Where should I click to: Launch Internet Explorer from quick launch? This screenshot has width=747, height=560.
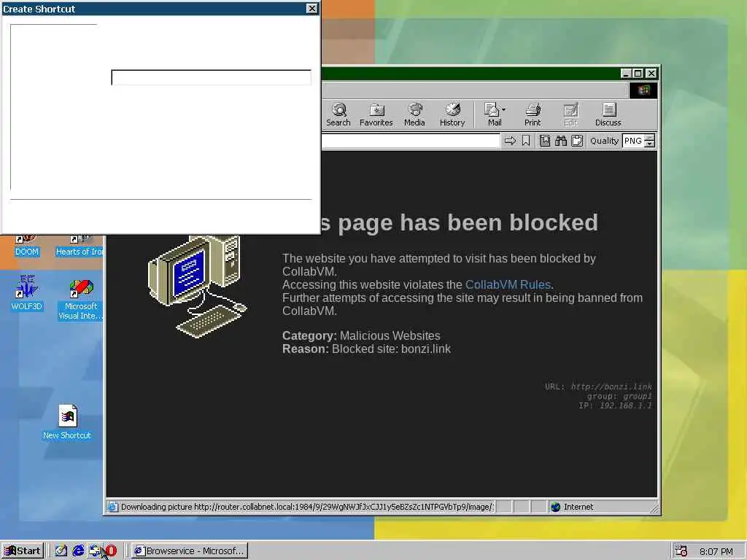click(x=78, y=551)
